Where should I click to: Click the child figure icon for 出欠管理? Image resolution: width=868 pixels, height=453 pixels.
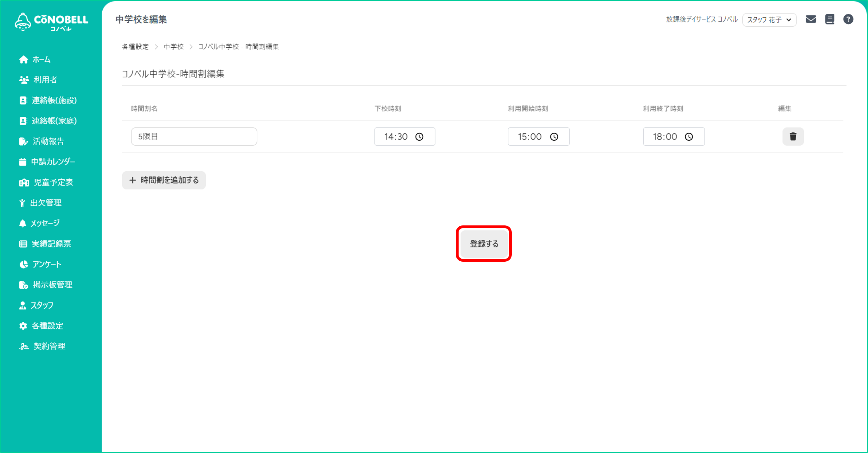[x=22, y=203]
